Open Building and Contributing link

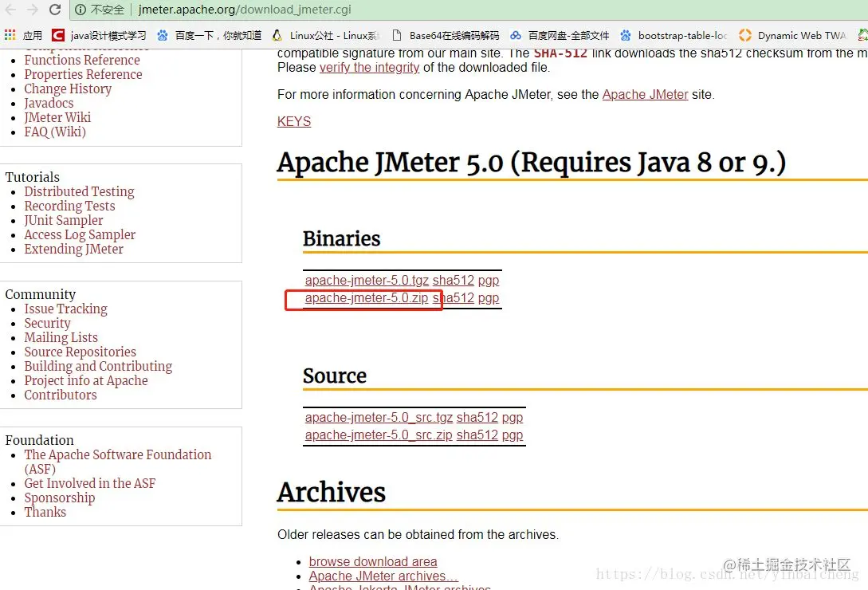[98, 367]
